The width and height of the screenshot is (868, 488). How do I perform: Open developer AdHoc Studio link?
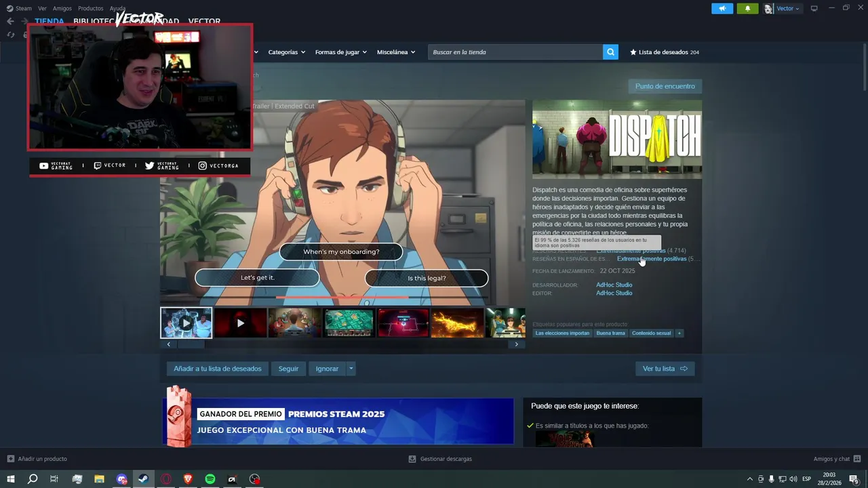pos(614,285)
